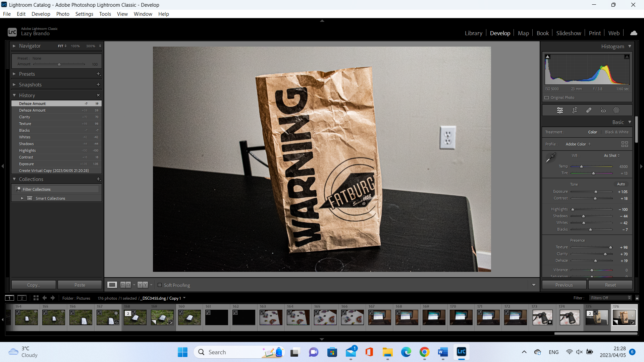Click the Dehaze slider handle
This screenshot has width=644, height=362.
[x=595, y=261]
